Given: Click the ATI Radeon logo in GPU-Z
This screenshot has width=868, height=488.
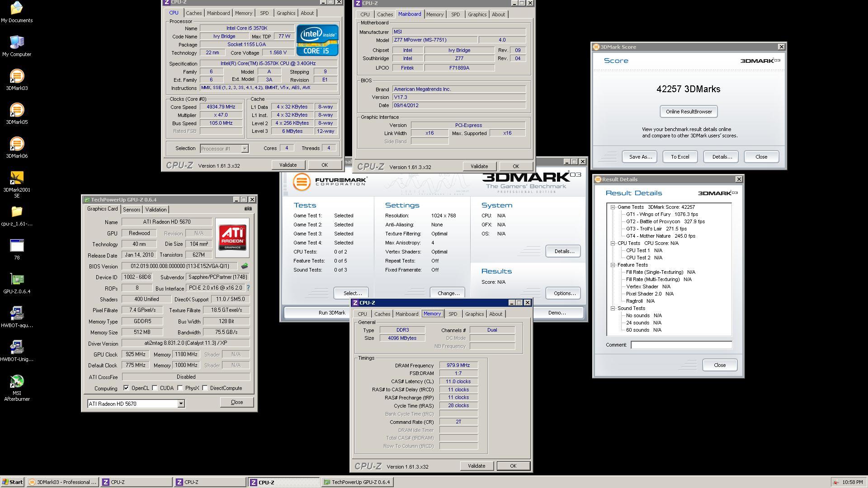Looking at the screenshot, I should 232,238.
